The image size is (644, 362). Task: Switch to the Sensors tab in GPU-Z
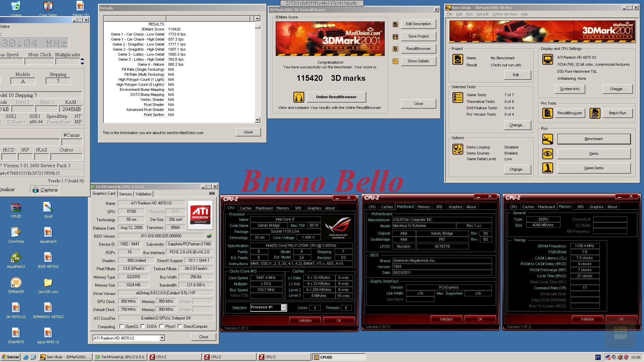[x=125, y=194]
